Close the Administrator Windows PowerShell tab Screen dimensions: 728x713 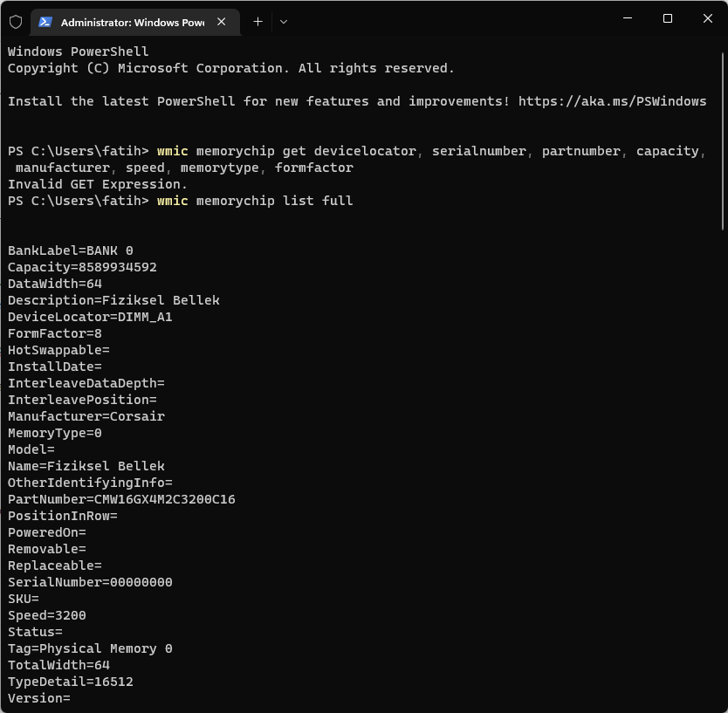223,22
